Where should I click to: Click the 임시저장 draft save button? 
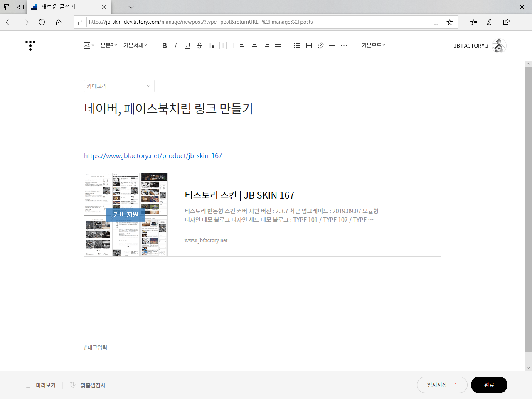pos(437,385)
